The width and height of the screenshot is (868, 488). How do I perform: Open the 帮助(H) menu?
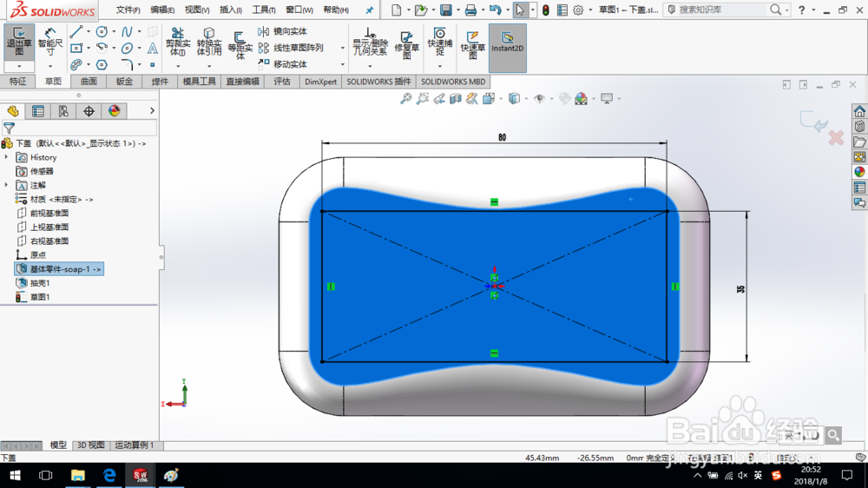coord(335,10)
